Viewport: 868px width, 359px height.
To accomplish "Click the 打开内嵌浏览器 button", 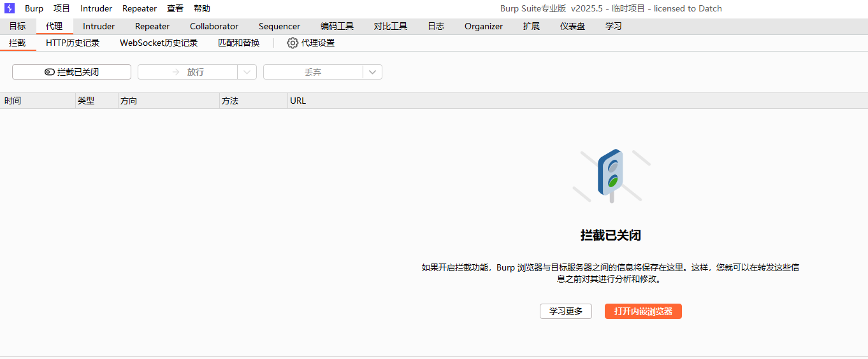I will pos(643,311).
